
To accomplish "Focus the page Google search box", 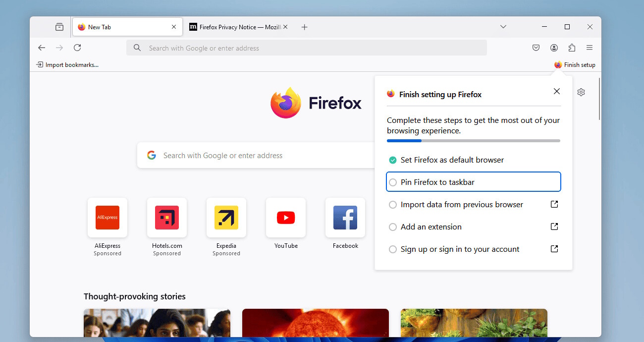I will tap(256, 156).
